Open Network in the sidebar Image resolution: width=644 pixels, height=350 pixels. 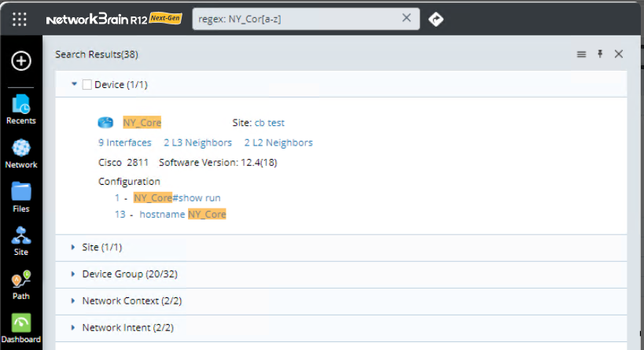21,153
